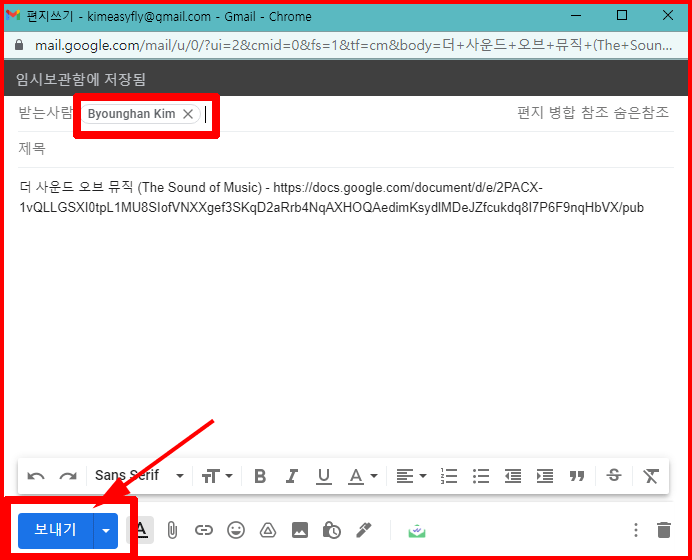Remove Byounghan Kim recipient chip
Image resolution: width=692 pixels, height=560 pixels.
pyautogui.click(x=188, y=114)
